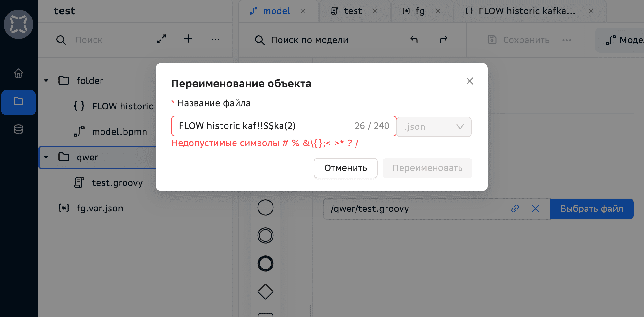Screen dimensions: 644x317
Task: Click the undo arrow icon
Action: (414, 40)
